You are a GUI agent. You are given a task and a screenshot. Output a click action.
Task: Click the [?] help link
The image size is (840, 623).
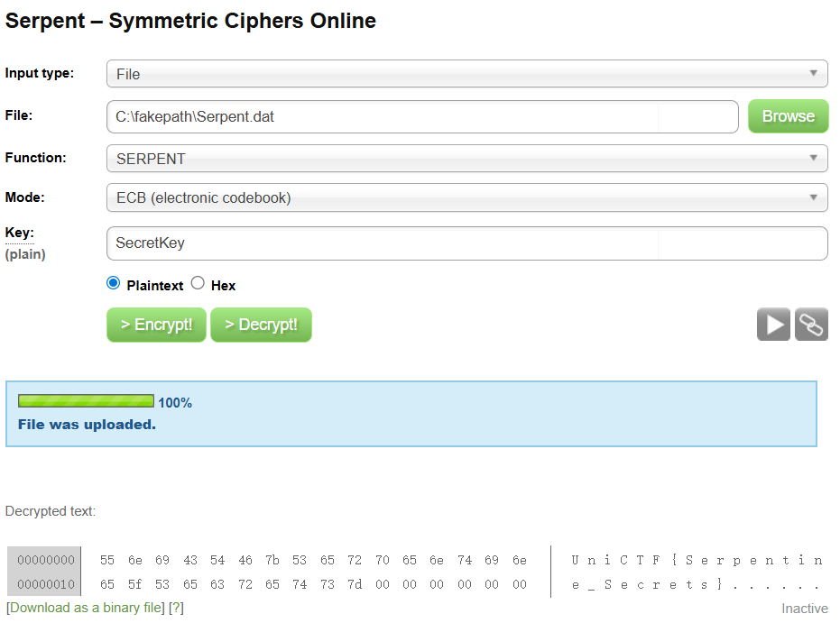(176, 608)
